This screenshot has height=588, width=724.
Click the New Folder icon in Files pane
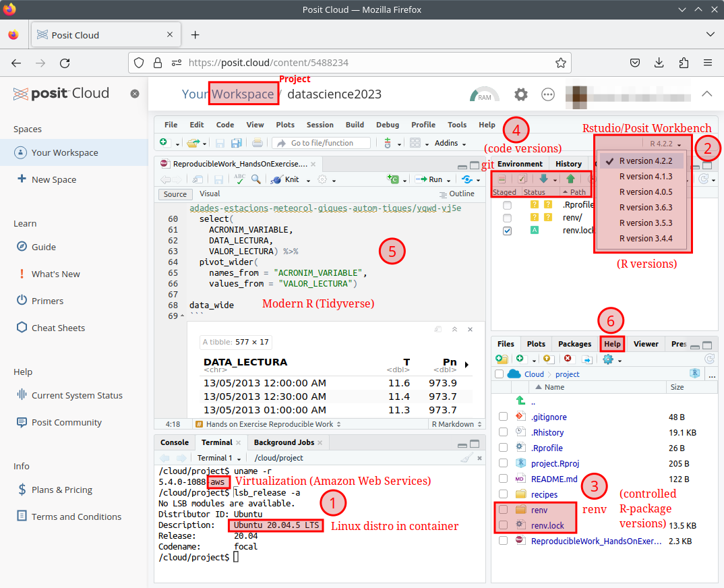click(502, 359)
